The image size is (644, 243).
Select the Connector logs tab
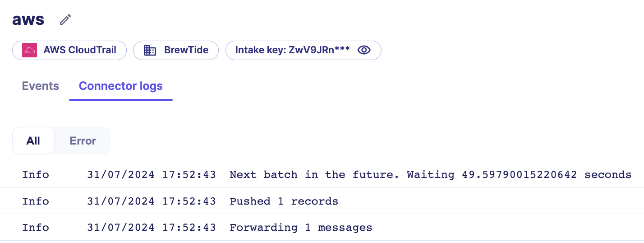[x=121, y=86]
